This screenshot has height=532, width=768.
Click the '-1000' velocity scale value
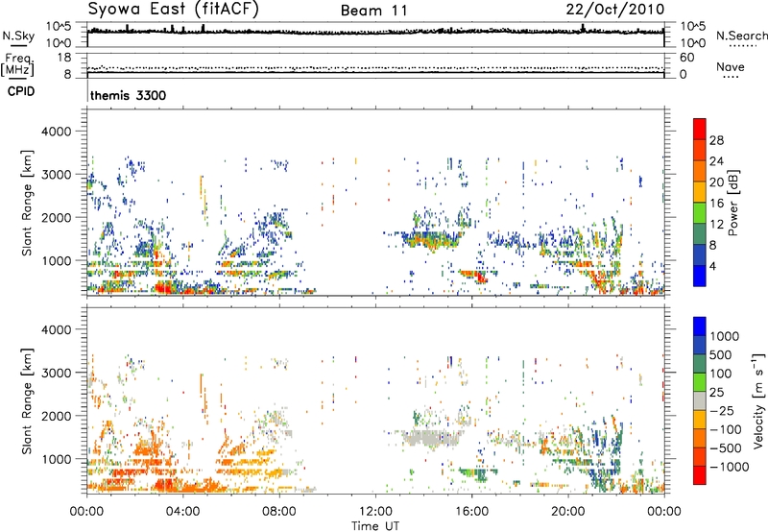(x=729, y=467)
